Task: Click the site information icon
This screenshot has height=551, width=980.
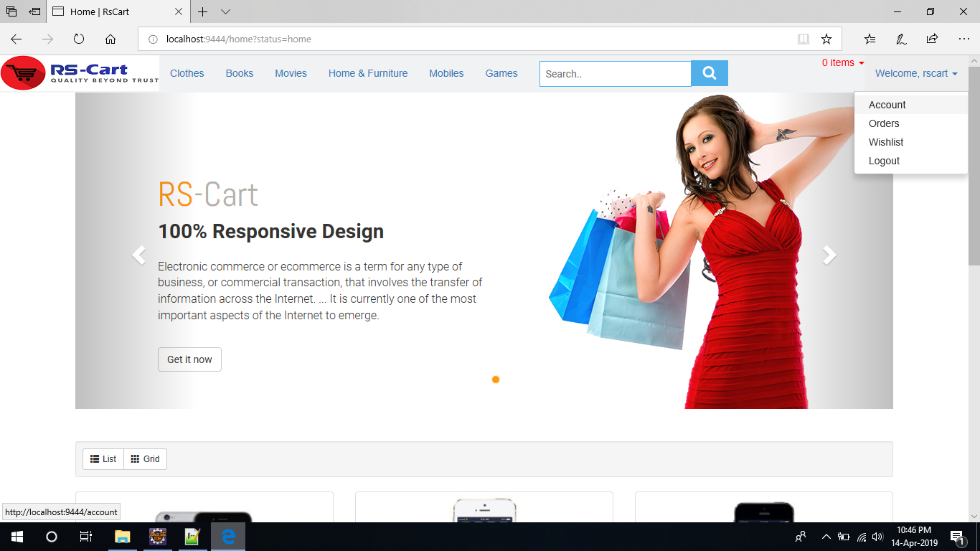Action: 153,39
